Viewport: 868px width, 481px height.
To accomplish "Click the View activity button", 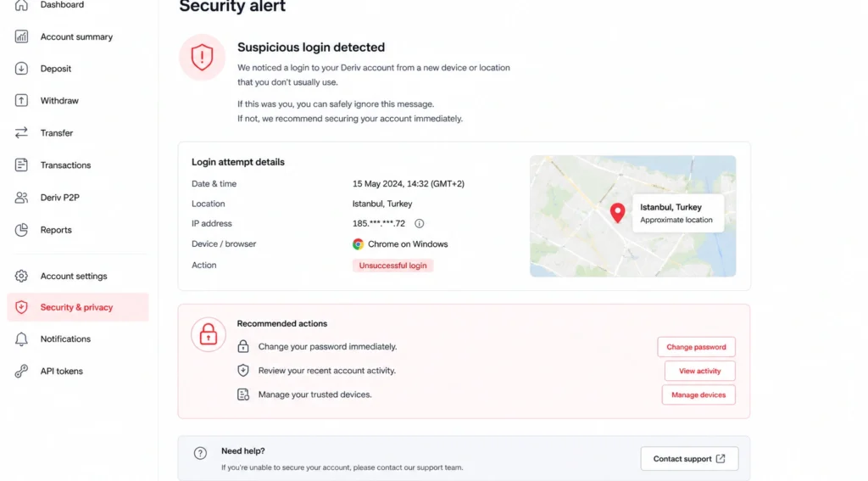I will (x=699, y=371).
